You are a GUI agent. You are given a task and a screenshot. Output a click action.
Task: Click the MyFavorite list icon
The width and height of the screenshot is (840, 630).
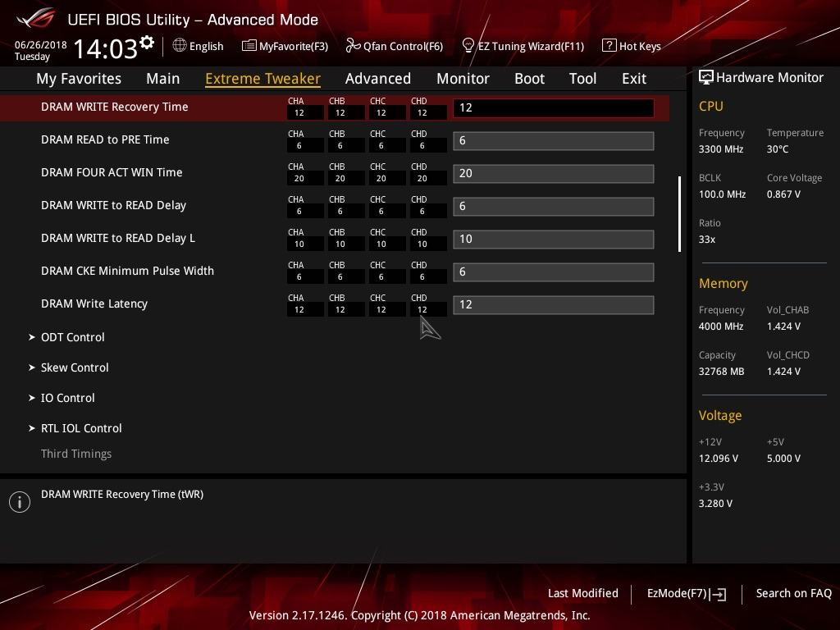click(x=249, y=46)
